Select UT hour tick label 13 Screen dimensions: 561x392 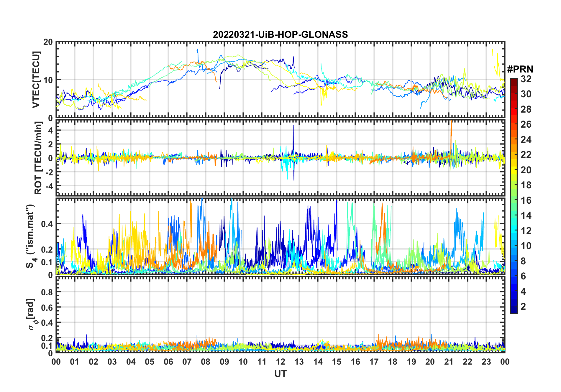coord(299,362)
